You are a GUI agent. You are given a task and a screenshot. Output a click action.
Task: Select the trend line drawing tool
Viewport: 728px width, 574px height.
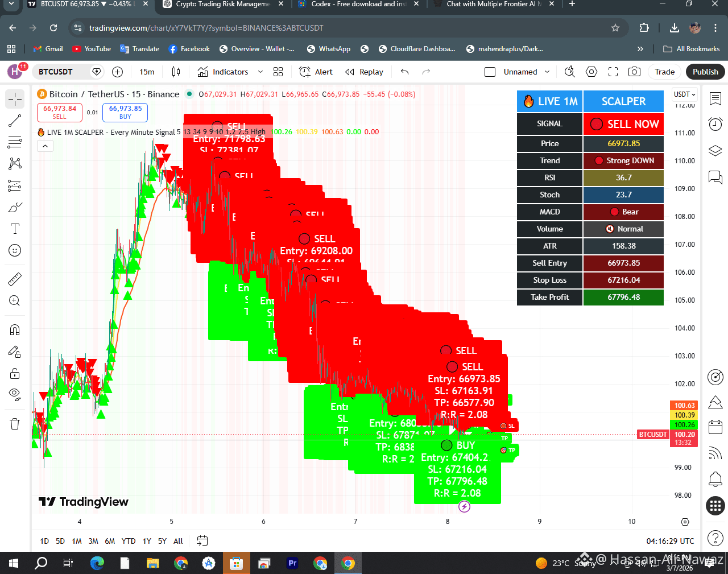[x=15, y=121]
